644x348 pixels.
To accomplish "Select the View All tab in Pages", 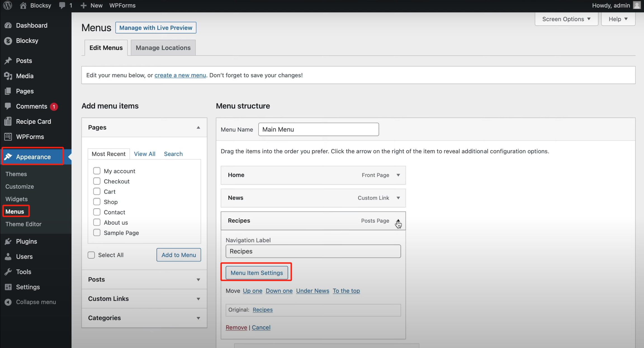I will (x=145, y=154).
